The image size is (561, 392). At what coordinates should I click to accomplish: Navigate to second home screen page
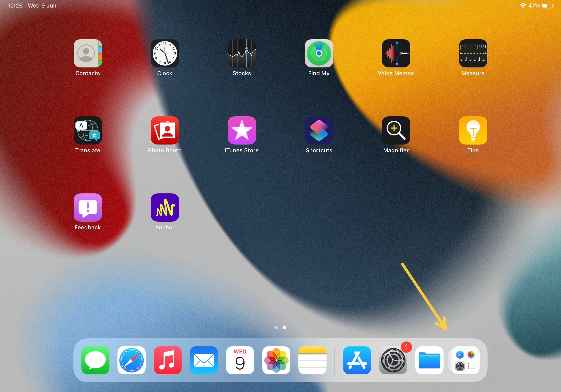point(284,328)
